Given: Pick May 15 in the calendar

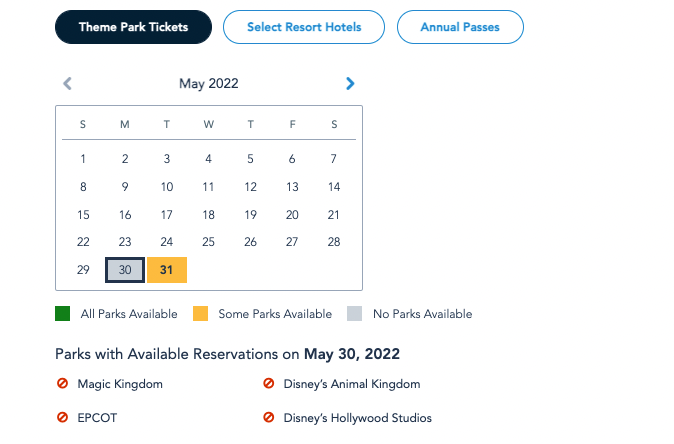Looking at the screenshot, I should pyautogui.click(x=83, y=214).
